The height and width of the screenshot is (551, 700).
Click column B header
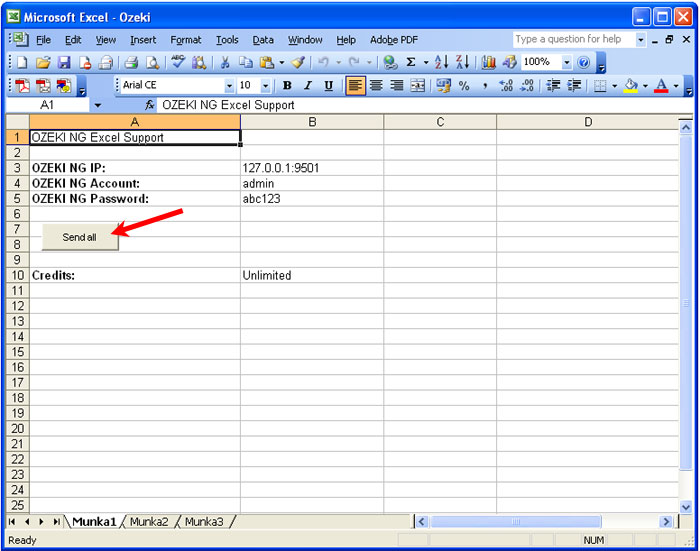pyautogui.click(x=312, y=122)
